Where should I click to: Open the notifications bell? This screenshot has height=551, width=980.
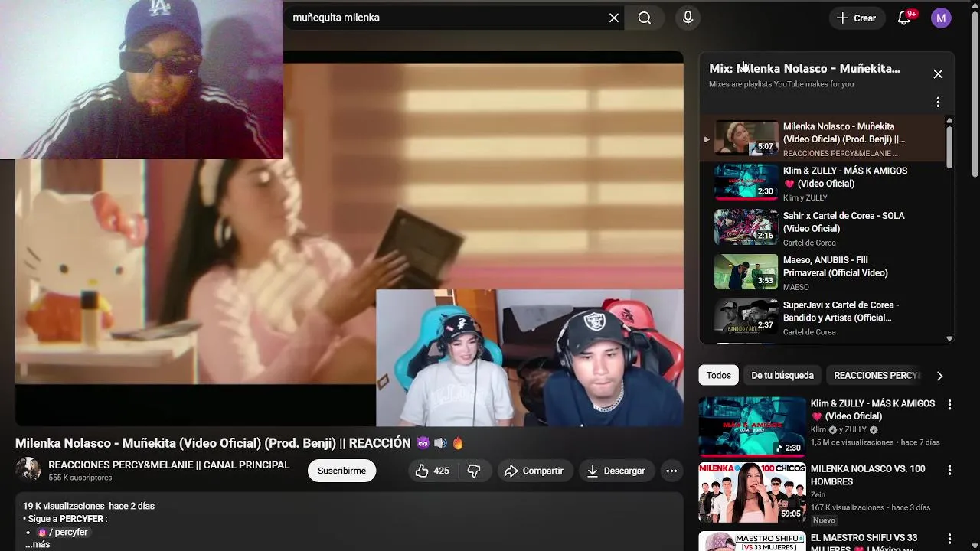(x=904, y=18)
